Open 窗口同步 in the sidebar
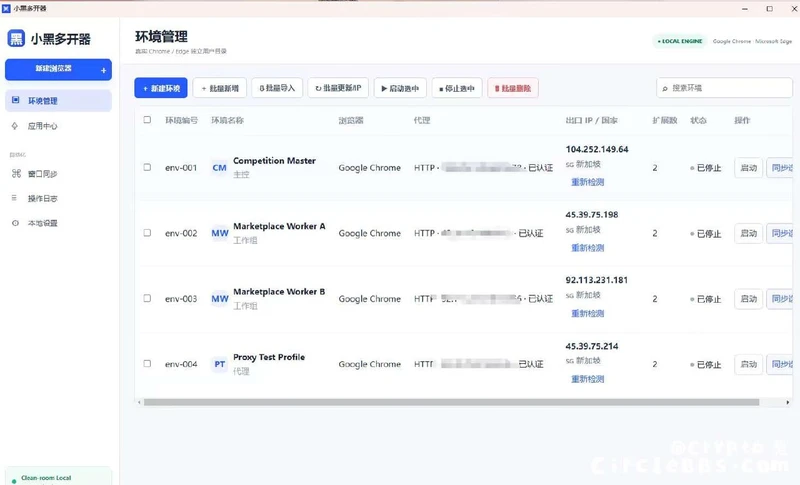The image size is (800, 485). click(x=58, y=173)
